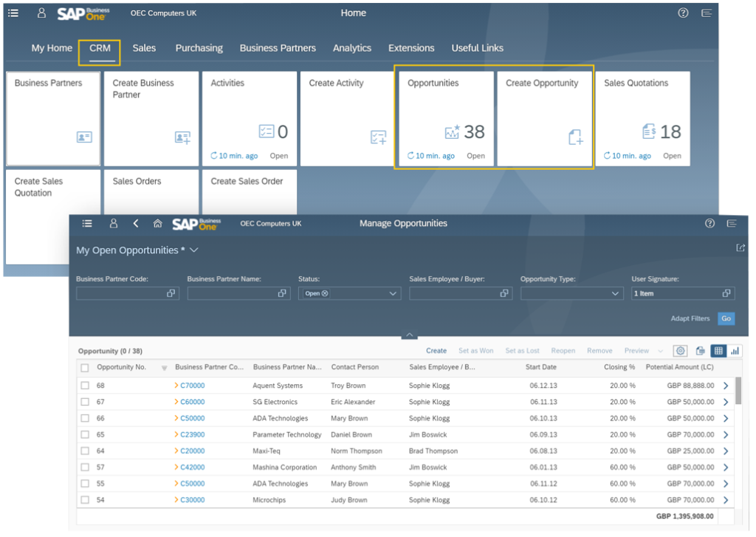Open business partner link C70000
The width and height of the screenshot is (756, 537).
[x=193, y=386]
